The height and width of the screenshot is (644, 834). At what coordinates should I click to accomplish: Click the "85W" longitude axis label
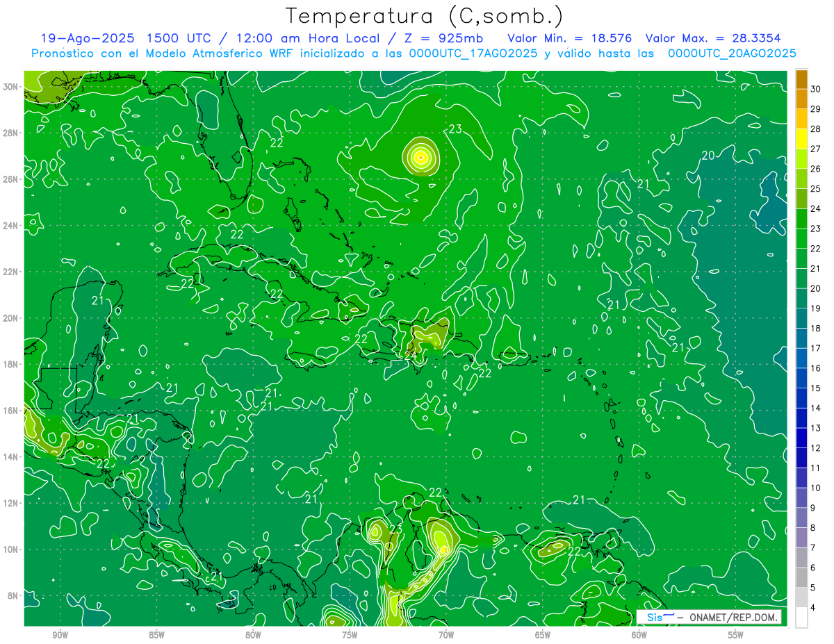[x=156, y=635]
